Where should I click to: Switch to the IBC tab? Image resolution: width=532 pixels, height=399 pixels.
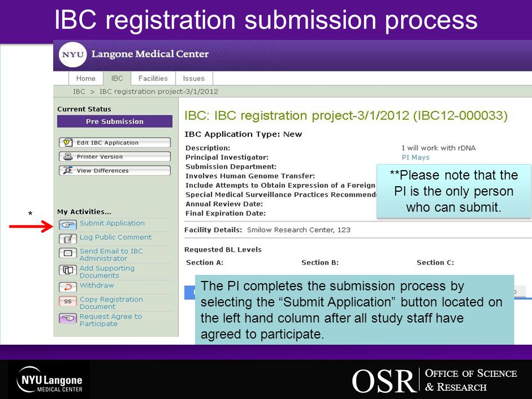click(x=117, y=78)
